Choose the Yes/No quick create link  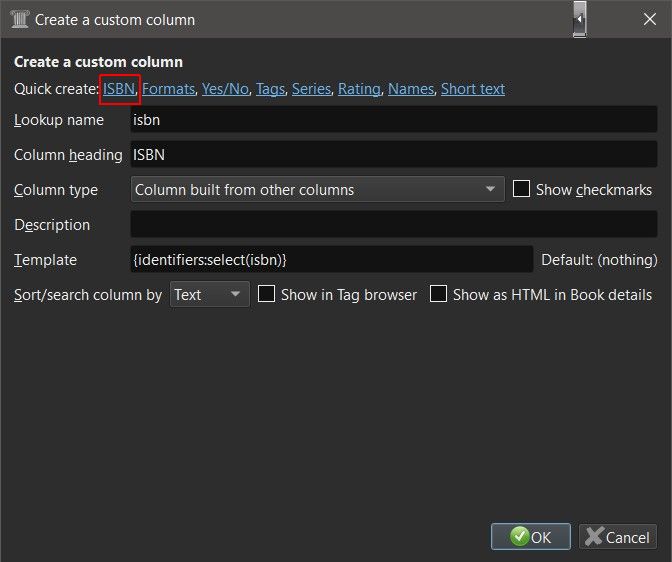(x=225, y=89)
